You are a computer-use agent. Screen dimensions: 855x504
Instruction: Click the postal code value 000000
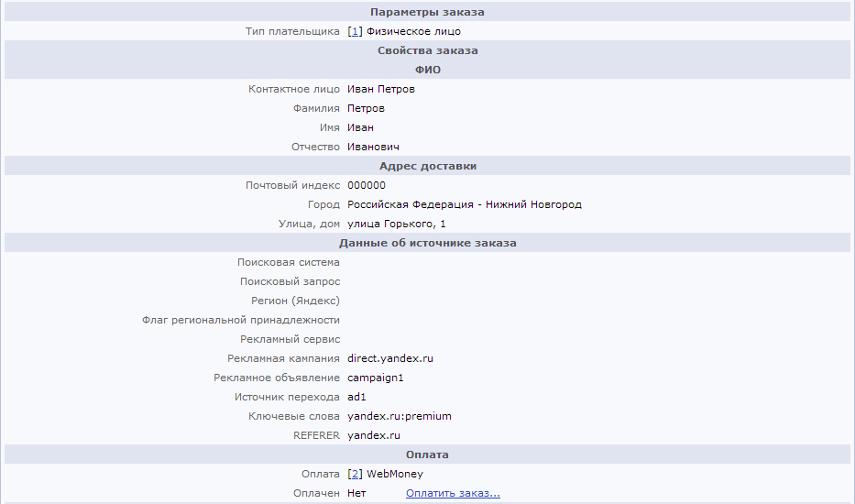(x=367, y=185)
